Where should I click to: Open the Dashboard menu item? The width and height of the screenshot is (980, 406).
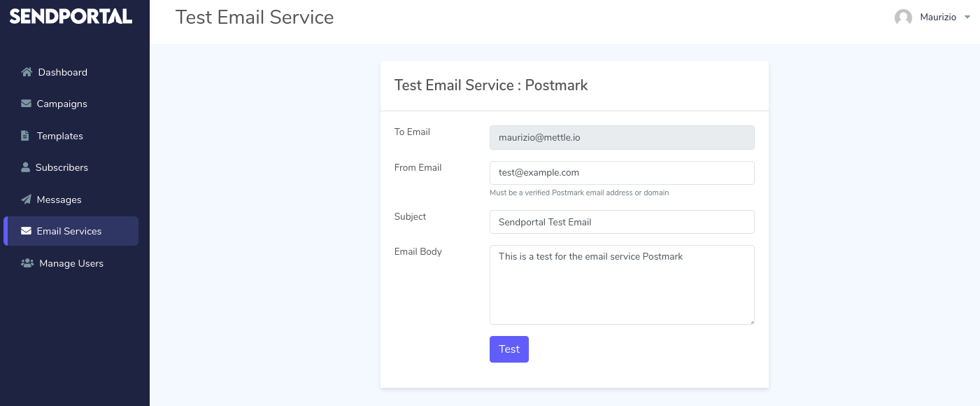tap(71, 72)
